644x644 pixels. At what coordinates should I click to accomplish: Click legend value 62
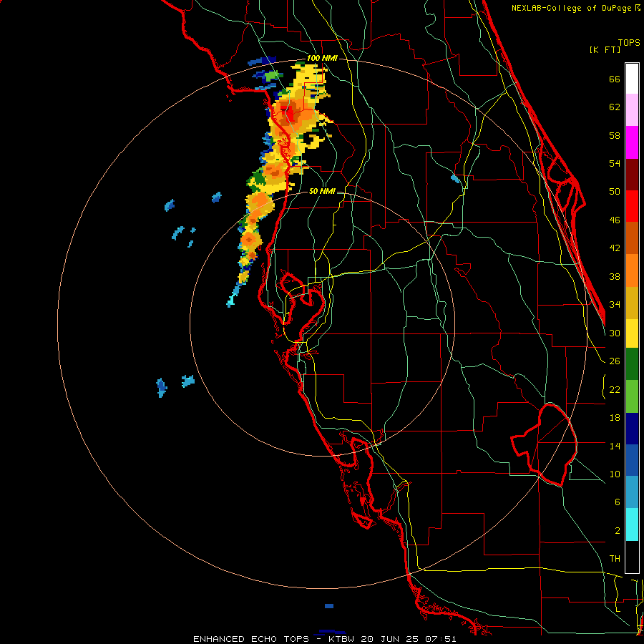pyautogui.click(x=615, y=107)
